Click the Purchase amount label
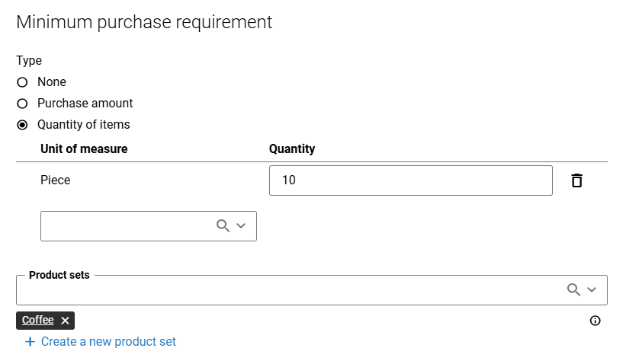626x364 pixels. point(85,104)
